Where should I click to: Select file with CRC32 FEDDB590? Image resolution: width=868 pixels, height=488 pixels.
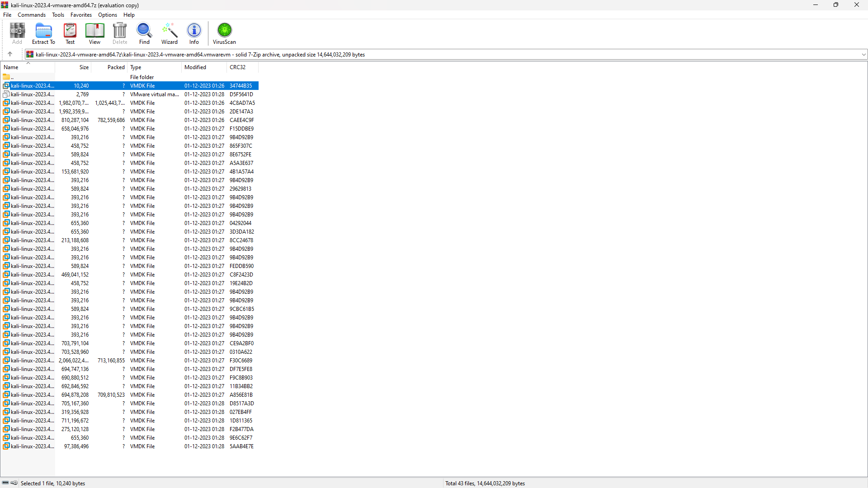[130, 266]
